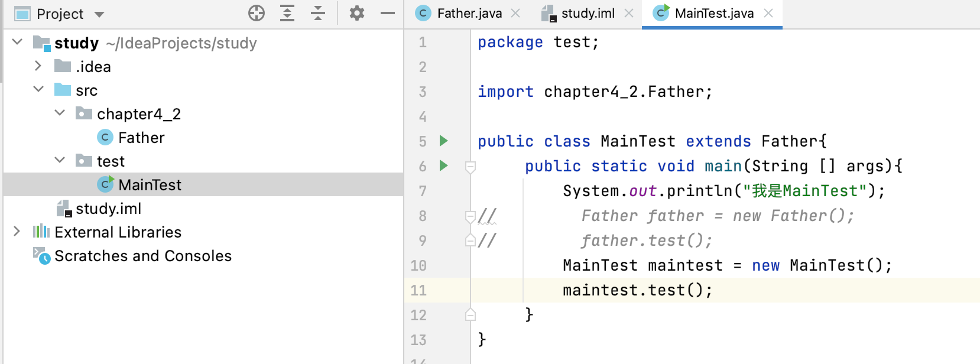980x364 pixels.
Task: Click commented 'father.test();' on line 9
Action: pyautogui.click(x=647, y=240)
